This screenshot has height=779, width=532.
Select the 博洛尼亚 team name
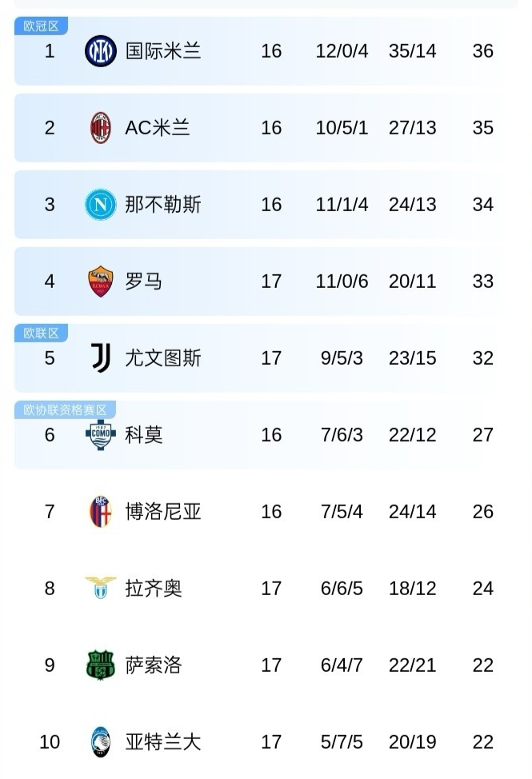pos(163,512)
